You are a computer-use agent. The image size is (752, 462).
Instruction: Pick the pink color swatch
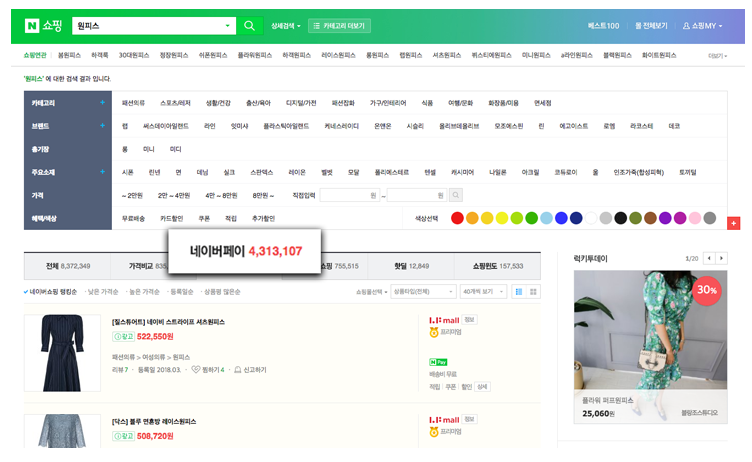pos(695,218)
